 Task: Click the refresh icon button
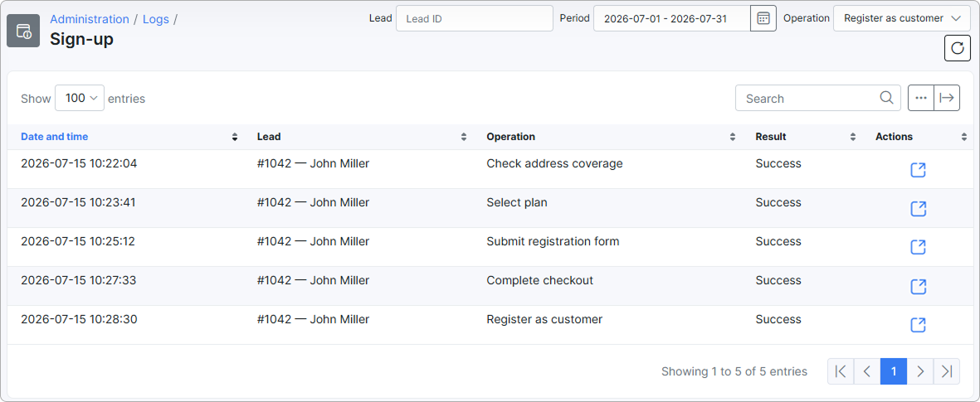pos(957,48)
